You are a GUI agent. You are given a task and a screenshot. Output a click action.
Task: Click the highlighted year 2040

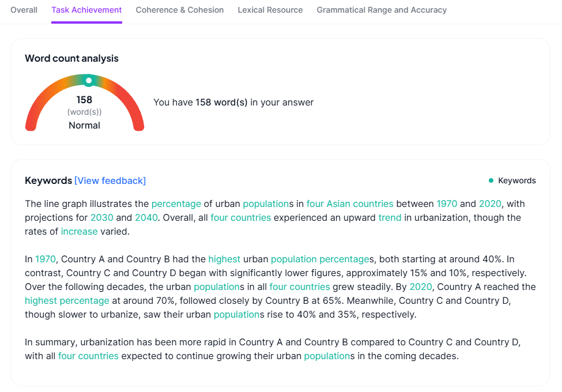click(x=145, y=217)
